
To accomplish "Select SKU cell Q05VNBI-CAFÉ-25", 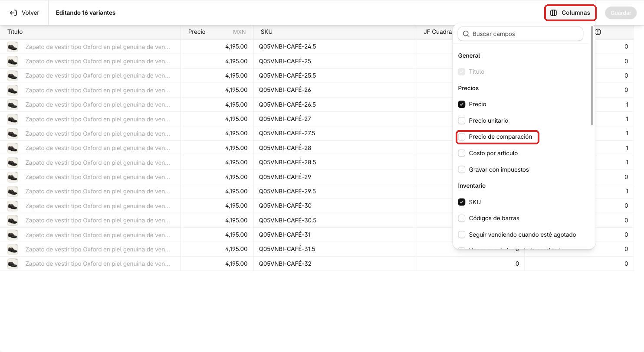I will 335,61.
